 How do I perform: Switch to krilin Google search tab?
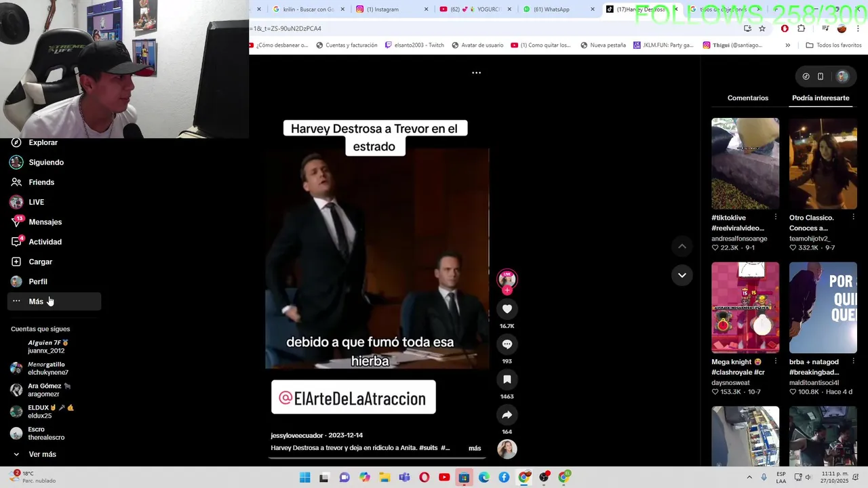pyautogui.click(x=308, y=9)
